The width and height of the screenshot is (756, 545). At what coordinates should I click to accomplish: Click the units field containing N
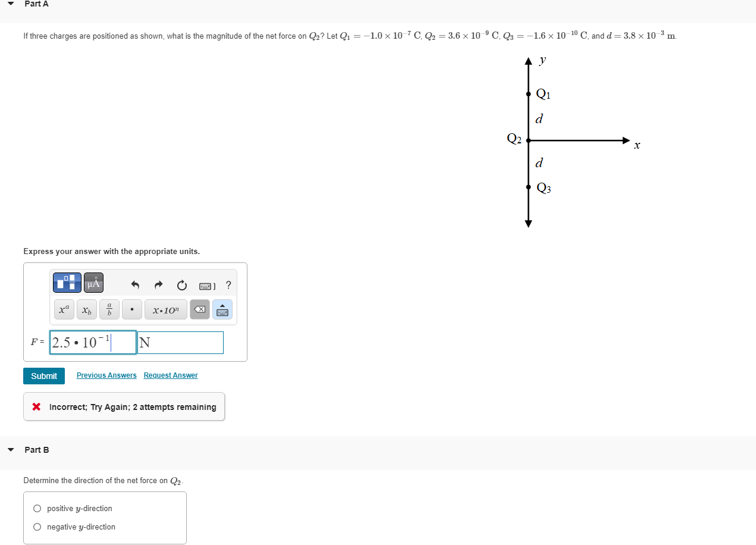pyautogui.click(x=180, y=342)
